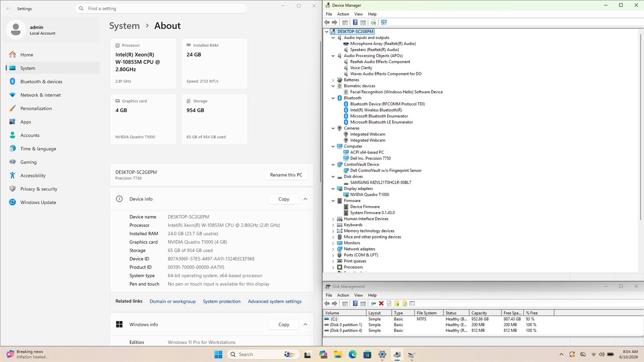
Task: Collapse the Cameras node
Action: pyautogui.click(x=333, y=128)
